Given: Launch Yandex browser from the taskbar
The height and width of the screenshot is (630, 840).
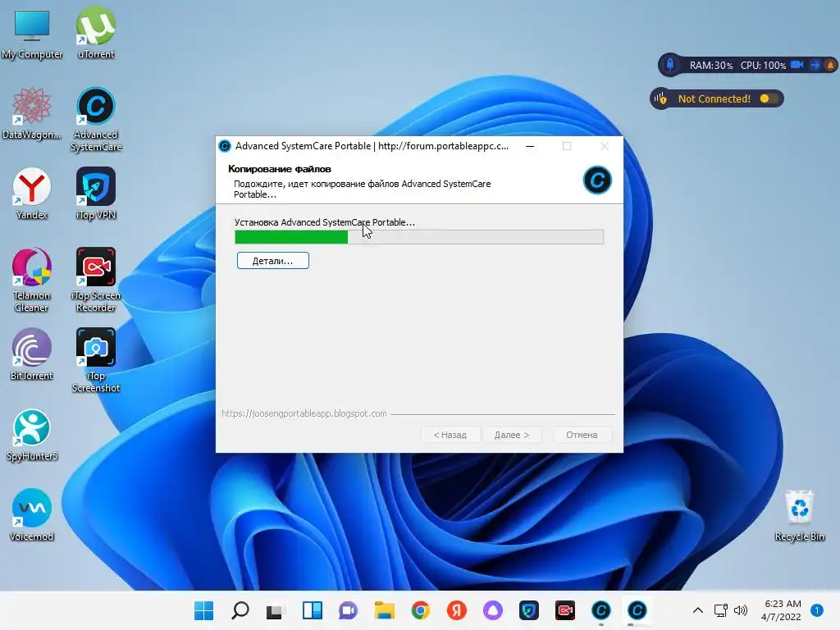Looking at the screenshot, I should 456,610.
